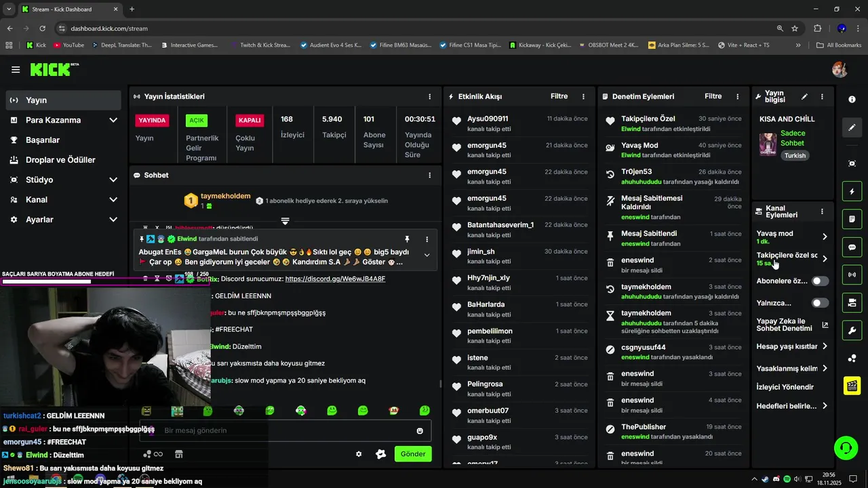Toggle the Yalnızca... chat switch
Image resolution: width=868 pixels, height=488 pixels.
click(x=820, y=303)
